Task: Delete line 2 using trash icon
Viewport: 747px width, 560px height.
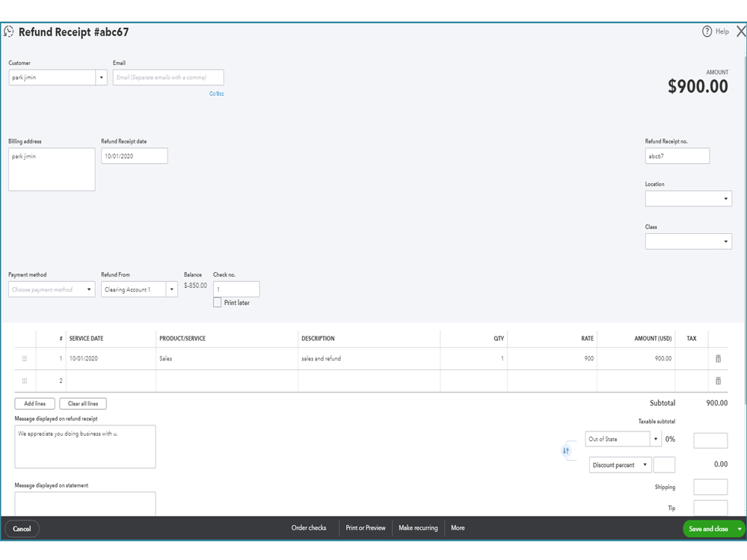Action: tap(718, 381)
